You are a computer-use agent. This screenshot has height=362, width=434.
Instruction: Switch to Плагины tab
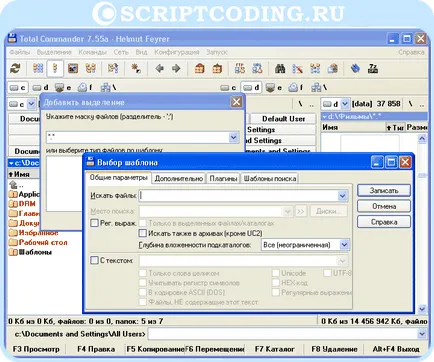pos(223,179)
